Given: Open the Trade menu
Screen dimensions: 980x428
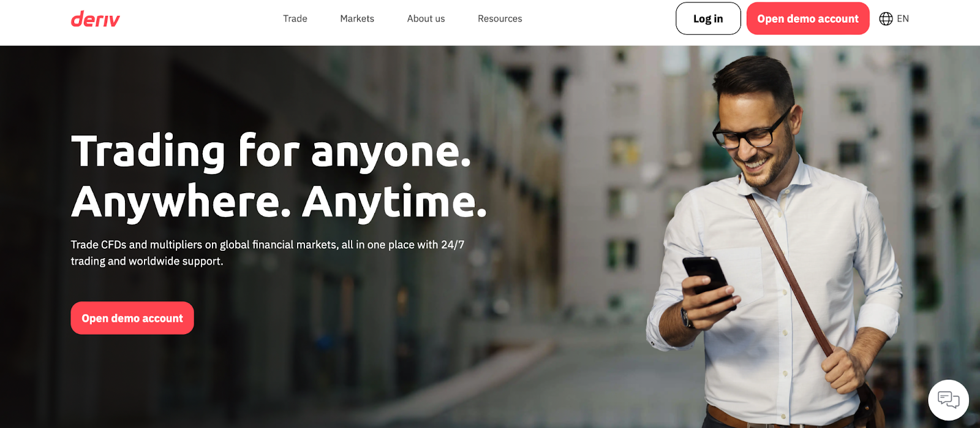Looking at the screenshot, I should pos(295,19).
